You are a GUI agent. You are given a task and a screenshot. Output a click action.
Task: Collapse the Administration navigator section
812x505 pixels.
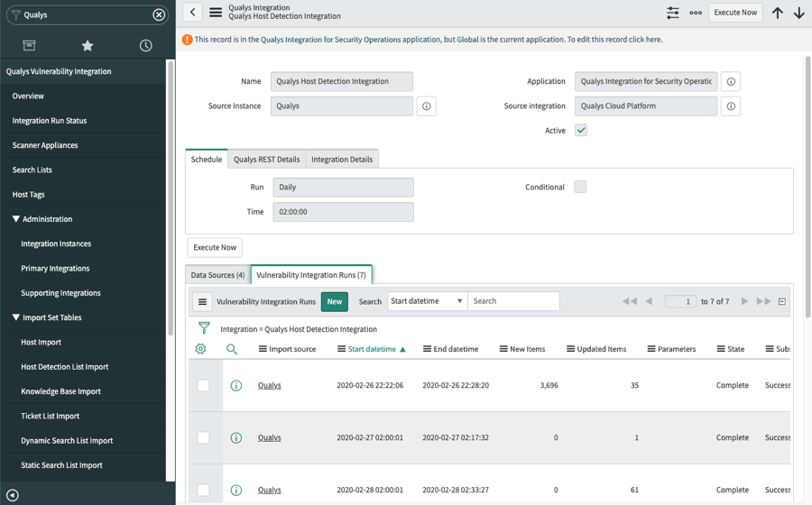(16, 219)
